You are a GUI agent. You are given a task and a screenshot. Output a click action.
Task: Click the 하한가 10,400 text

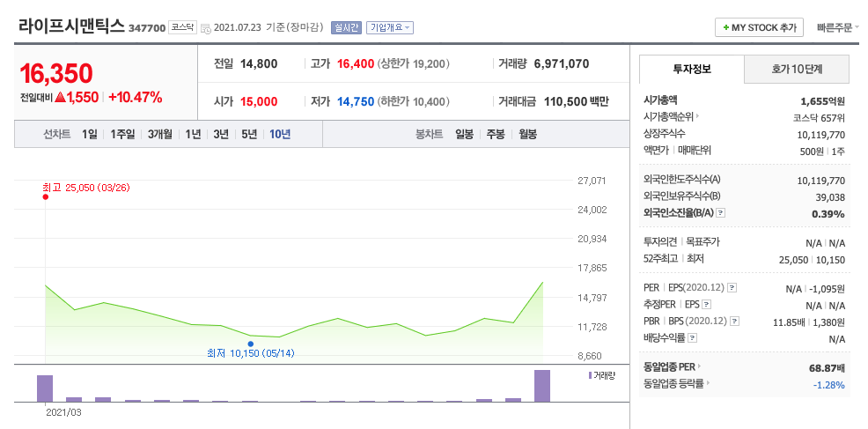414,102
